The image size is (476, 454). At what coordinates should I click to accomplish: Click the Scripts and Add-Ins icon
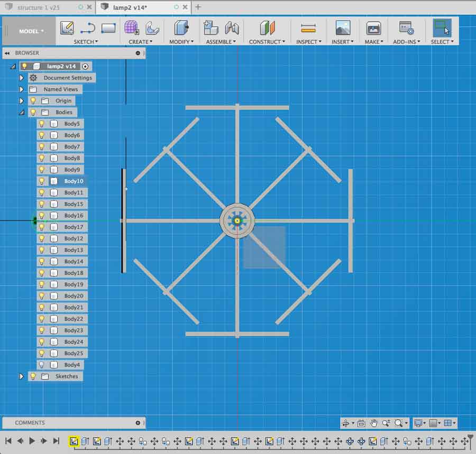pyautogui.click(x=406, y=28)
